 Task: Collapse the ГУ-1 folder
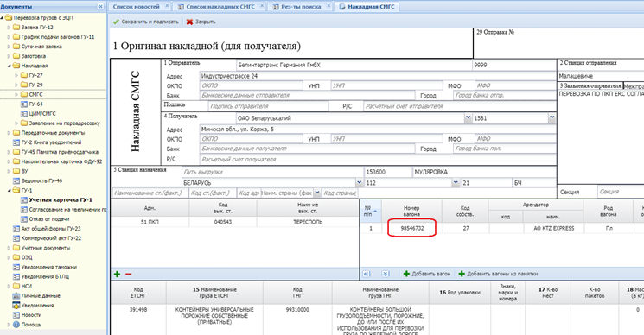9,190
